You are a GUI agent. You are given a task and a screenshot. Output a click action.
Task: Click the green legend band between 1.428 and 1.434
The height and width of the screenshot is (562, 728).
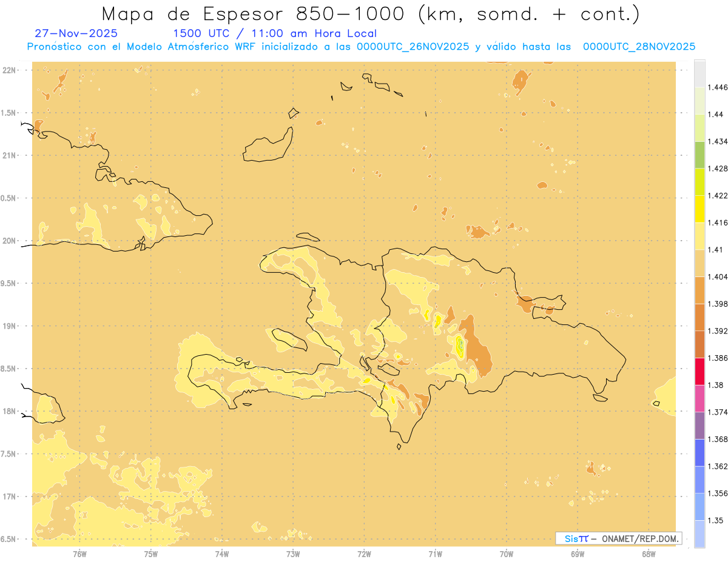[x=699, y=155]
